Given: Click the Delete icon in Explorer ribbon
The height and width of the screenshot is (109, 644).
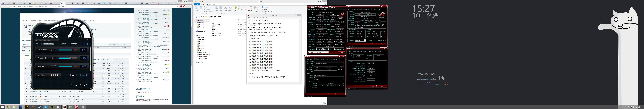Looking at the screenshot, I should pos(226,9).
